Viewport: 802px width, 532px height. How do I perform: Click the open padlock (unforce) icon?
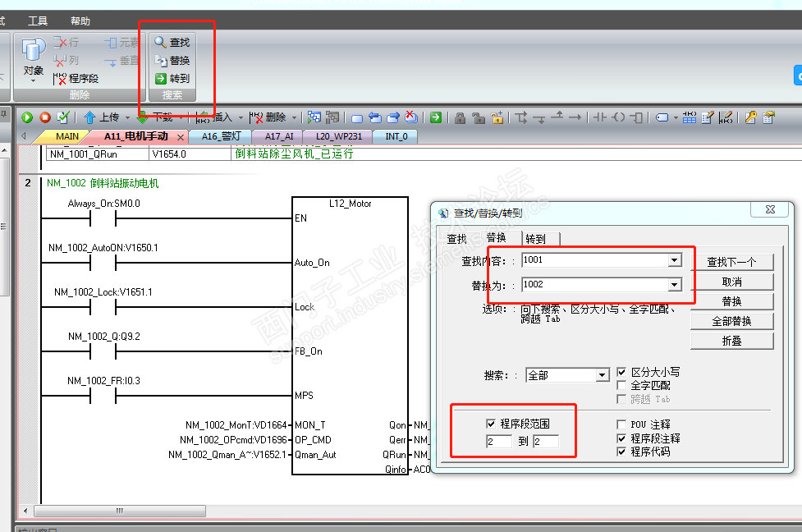point(479,118)
